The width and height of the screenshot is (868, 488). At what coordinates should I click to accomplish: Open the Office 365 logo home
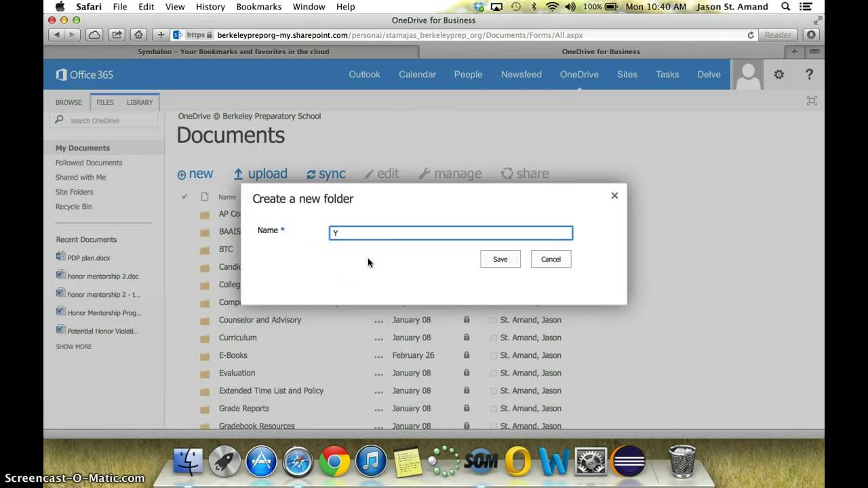click(x=85, y=75)
